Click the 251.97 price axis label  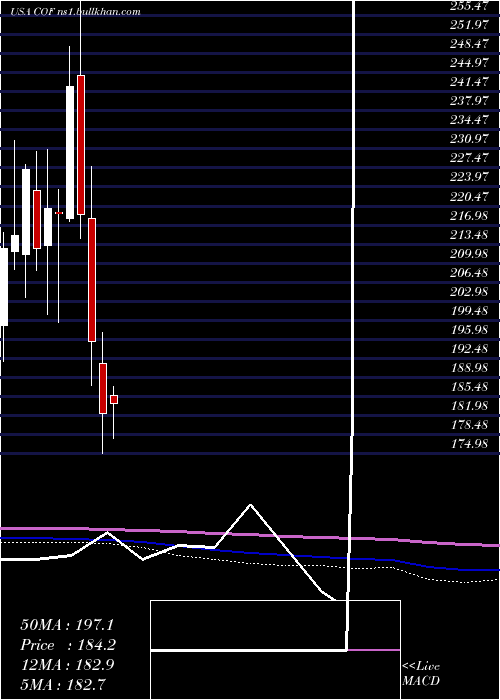tap(470, 25)
